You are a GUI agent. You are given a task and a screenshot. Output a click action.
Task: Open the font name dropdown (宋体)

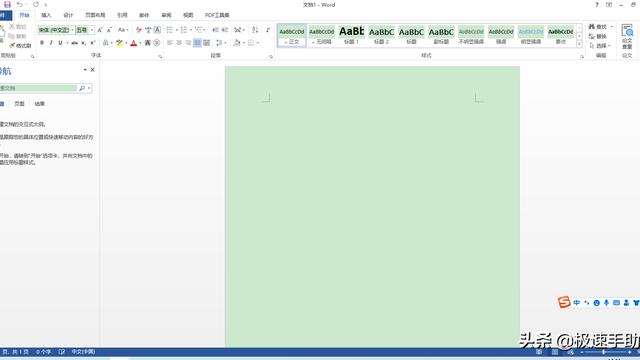(73, 30)
